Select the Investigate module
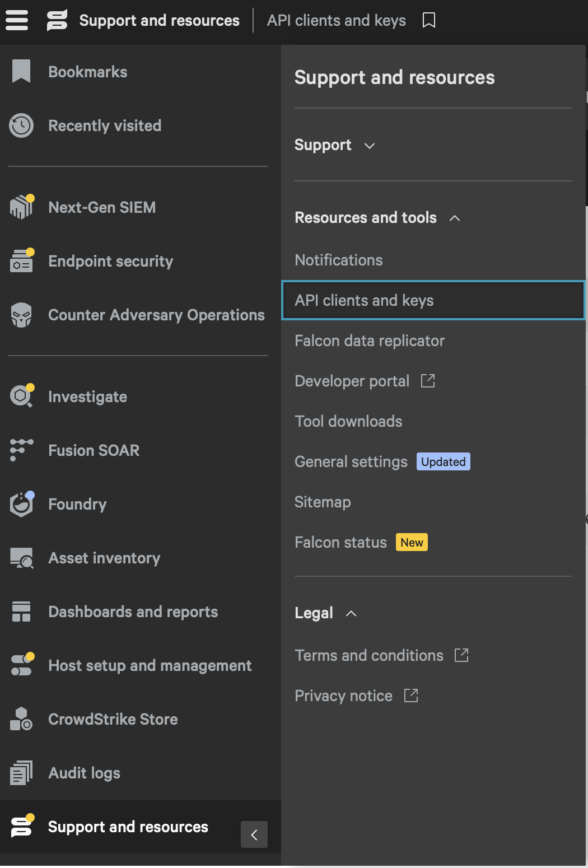 [x=87, y=396]
